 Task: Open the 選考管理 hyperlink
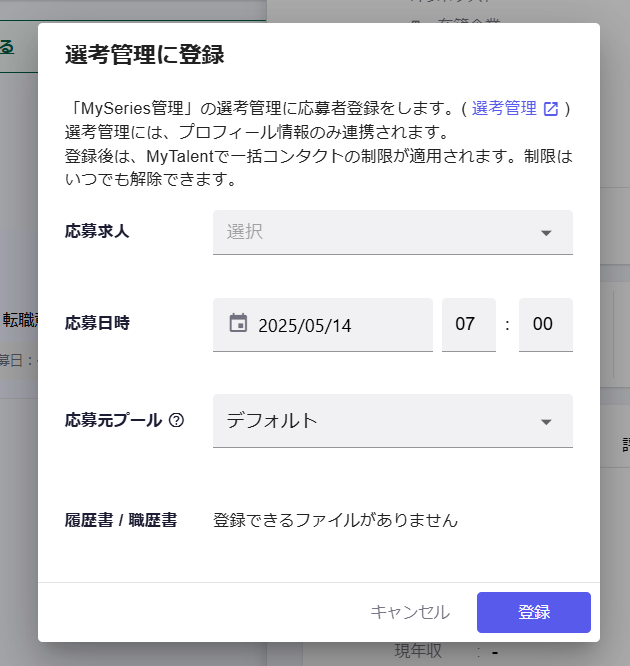(504, 108)
